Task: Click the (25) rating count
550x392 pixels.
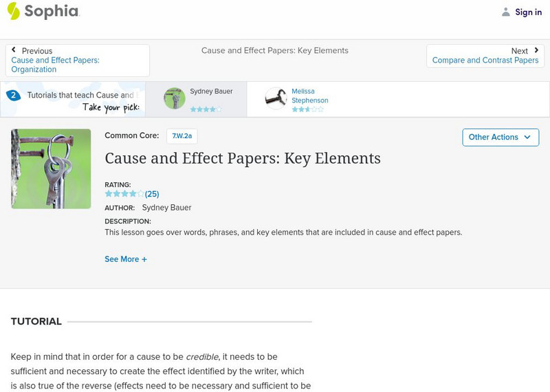Action: pyautogui.click(x=152, y=194)
